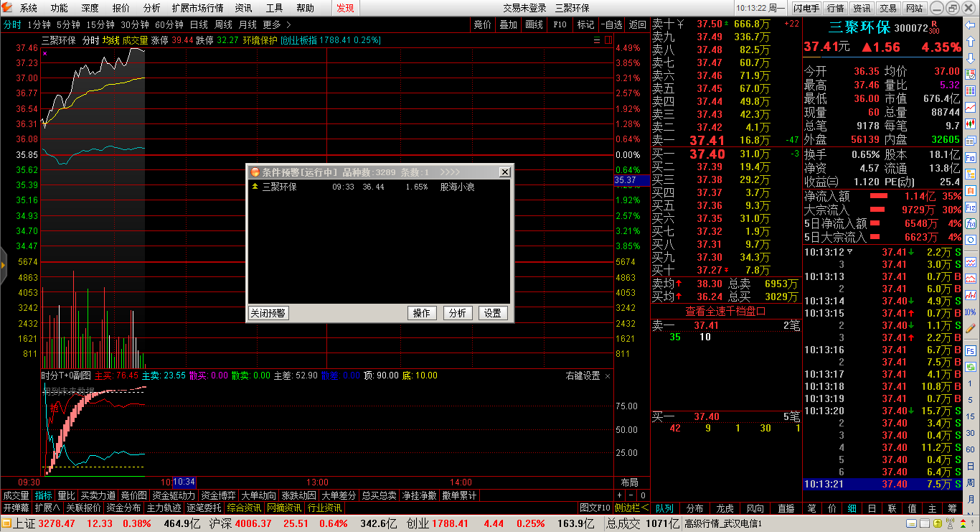Screen dimensions: 980x532
Task: Expand 更多 periods list
Action: tap(277, 24)
